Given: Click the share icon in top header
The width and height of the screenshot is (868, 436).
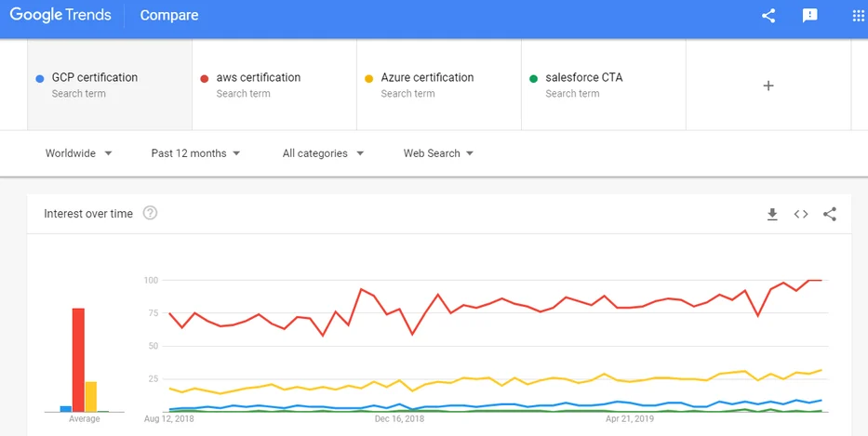Looking at the screenshot, I should tap(768, 16).
